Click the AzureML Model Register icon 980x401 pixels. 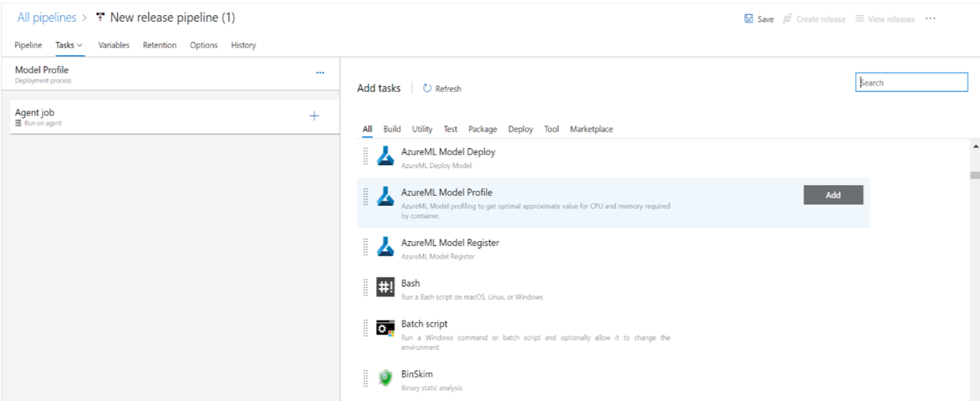(385, 246)
